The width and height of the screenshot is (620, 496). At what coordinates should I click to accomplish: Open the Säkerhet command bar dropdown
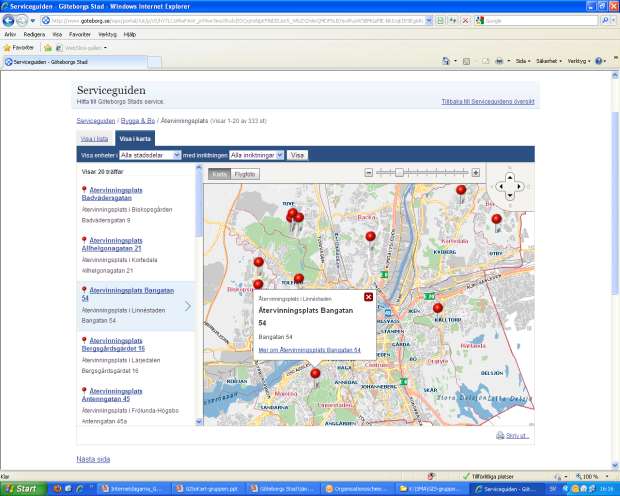click(x=549, y=61)
